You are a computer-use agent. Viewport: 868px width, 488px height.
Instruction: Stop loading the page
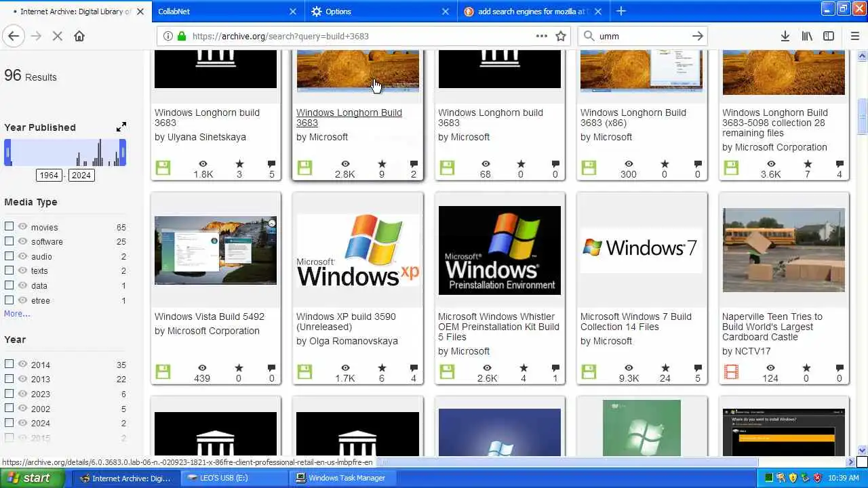coord(58,36)
